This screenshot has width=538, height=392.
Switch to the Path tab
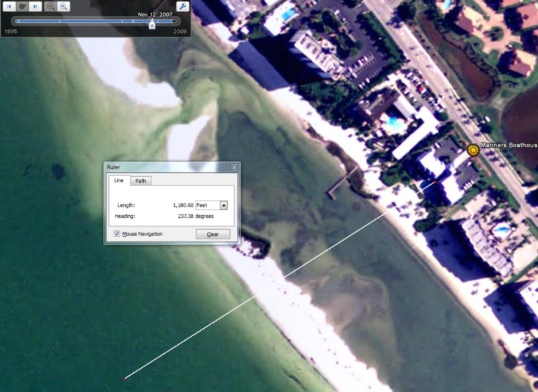(141, 180)
